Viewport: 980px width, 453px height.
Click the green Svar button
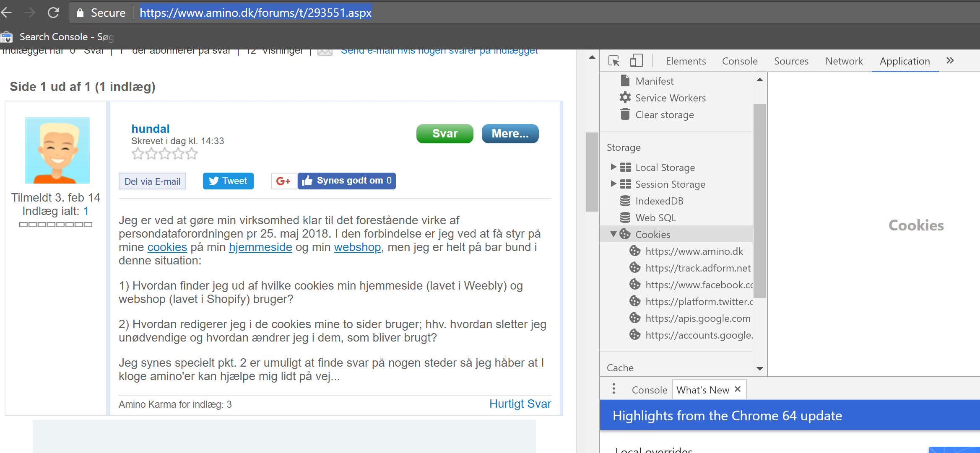pos(445,134)
